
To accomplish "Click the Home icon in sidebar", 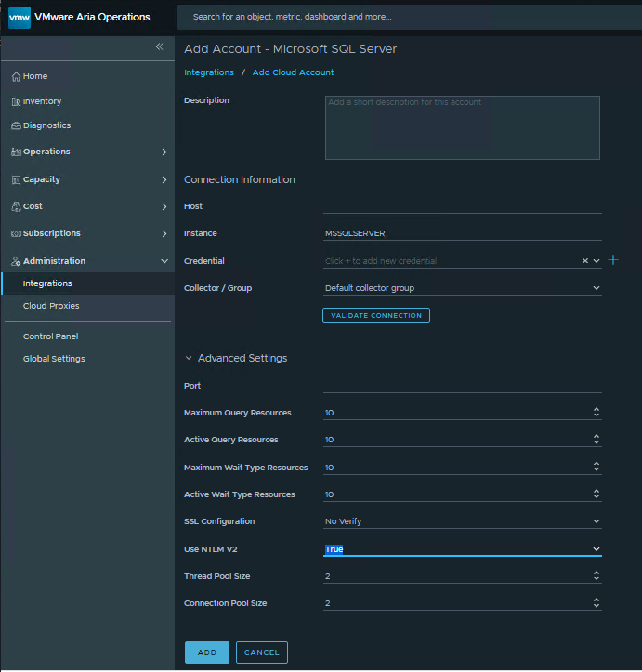I will [x=16, y=77].
